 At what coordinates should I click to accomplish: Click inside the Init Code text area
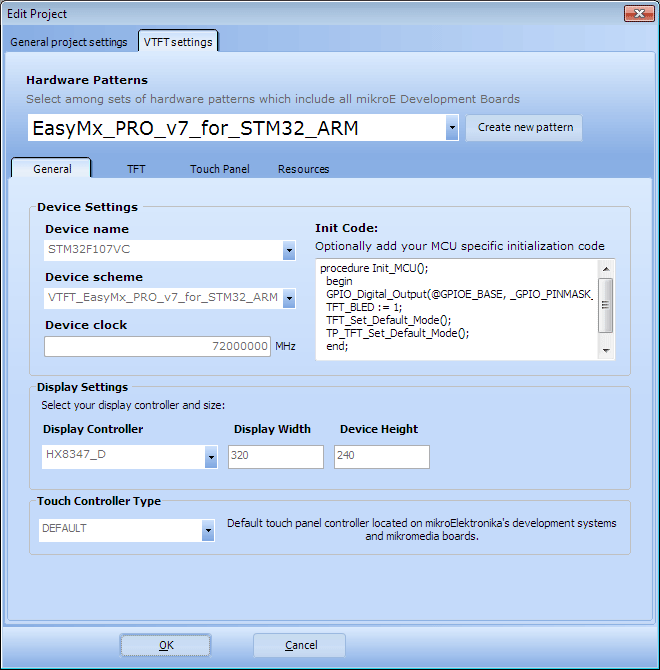pos(457,309)
